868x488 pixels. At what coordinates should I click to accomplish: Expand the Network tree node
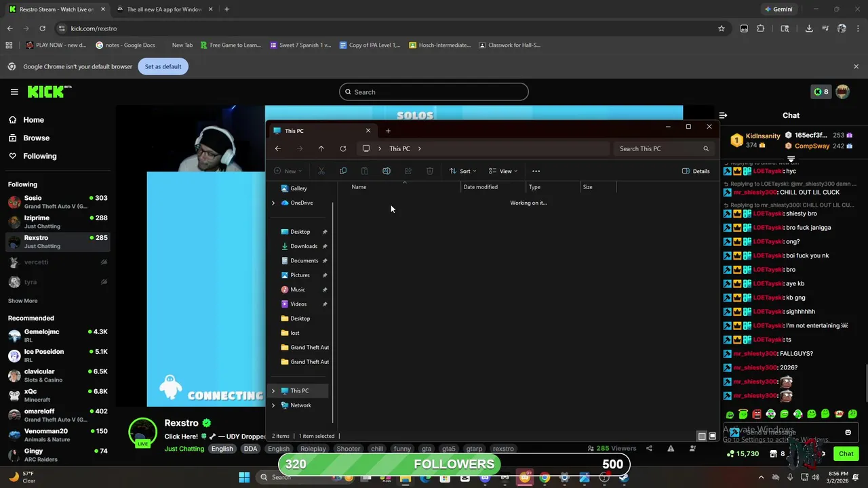click(273, 405)
